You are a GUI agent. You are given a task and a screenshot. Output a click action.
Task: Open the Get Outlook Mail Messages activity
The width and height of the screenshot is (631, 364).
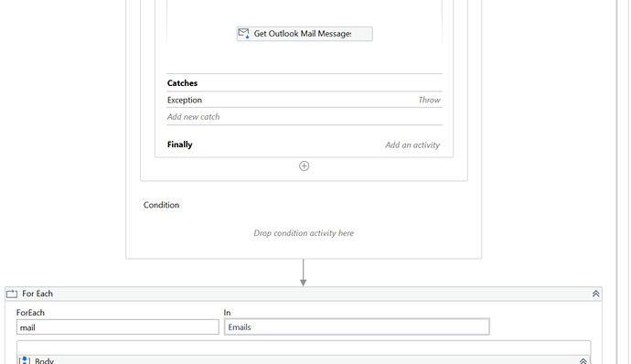(x=305, y=34)
